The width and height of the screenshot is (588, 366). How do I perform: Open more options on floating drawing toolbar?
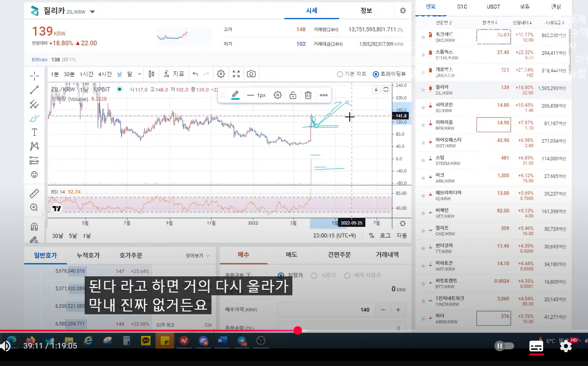[x=323, y=95]
